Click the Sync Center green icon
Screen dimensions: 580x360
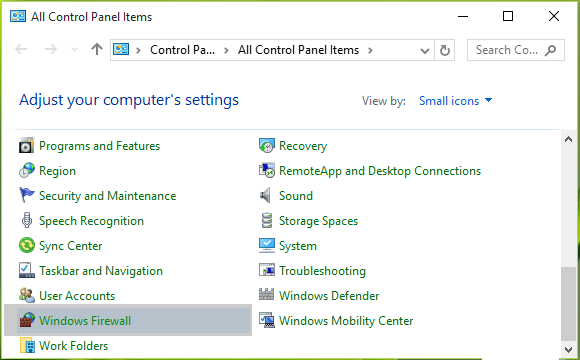click(27, 245)
